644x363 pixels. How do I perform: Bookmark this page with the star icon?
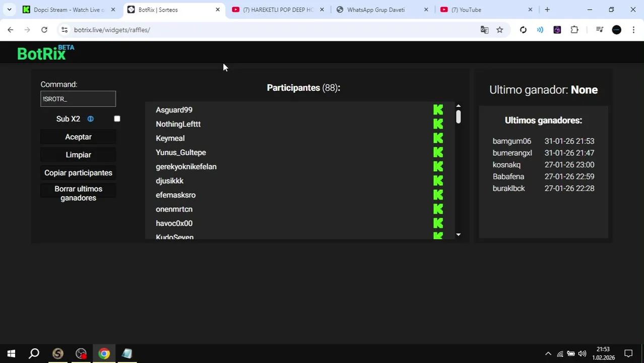click(499, 30)
